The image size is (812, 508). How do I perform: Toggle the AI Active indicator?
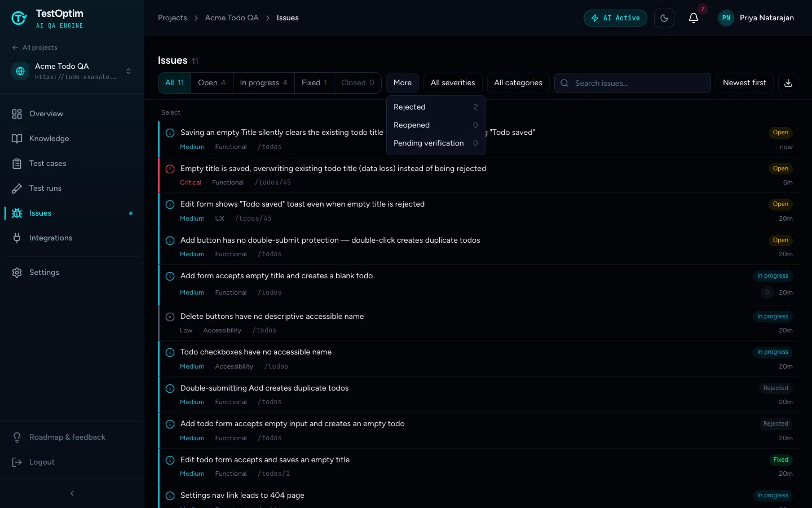pos(615,18)
